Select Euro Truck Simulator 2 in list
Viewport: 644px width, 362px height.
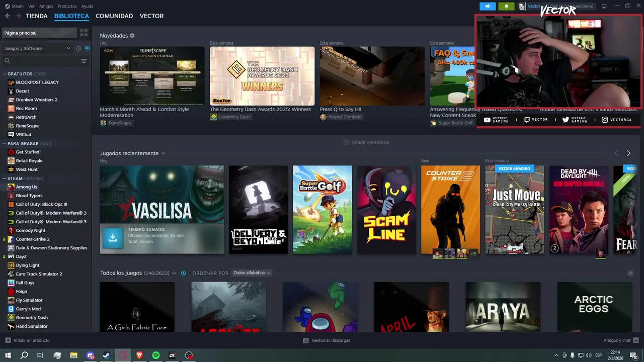pyautogui.click(x=39, y=274)
